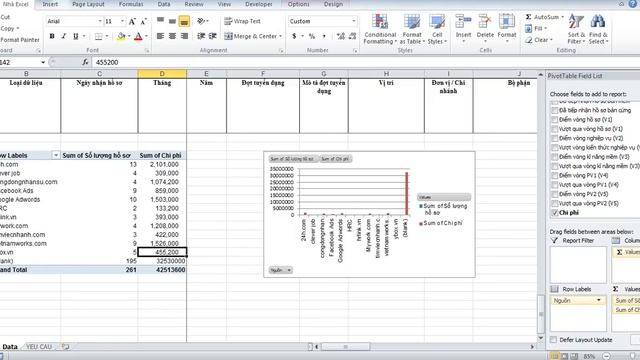The height and width of the screenshot is (360, 640).
Task: Expand Merge & Center dropdown arrow
Action: pyautogui.click(x=280, y=36)
